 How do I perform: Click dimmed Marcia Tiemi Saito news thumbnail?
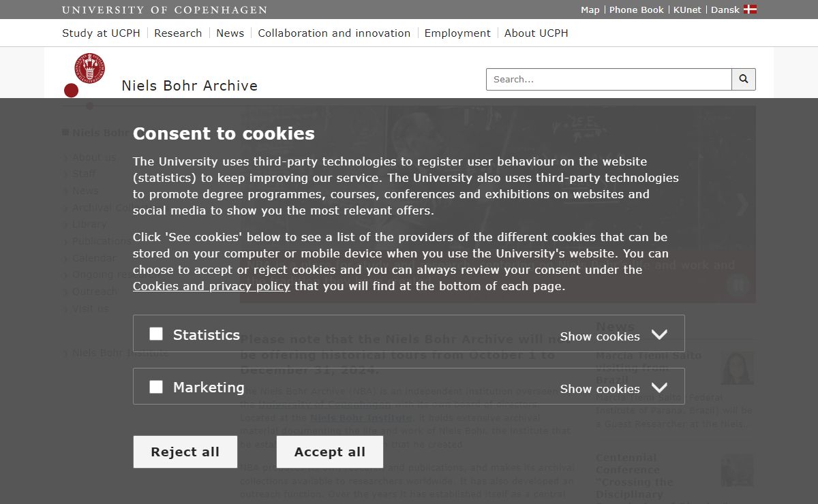tap(738, 368)
